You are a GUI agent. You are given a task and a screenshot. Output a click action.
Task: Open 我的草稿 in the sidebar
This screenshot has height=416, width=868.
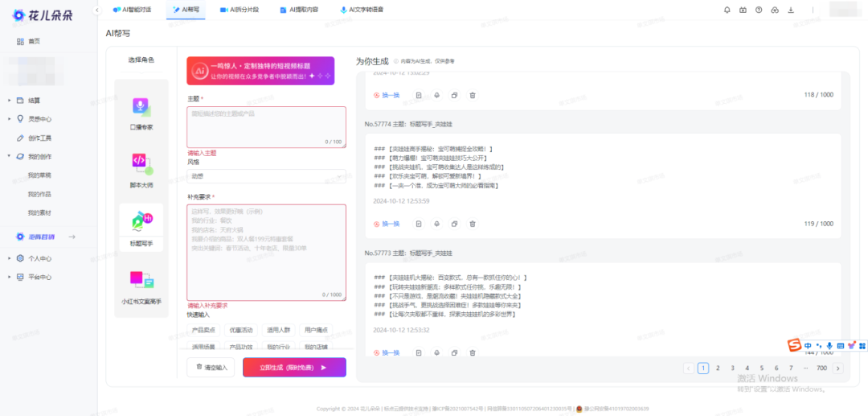tap(40, 175)
